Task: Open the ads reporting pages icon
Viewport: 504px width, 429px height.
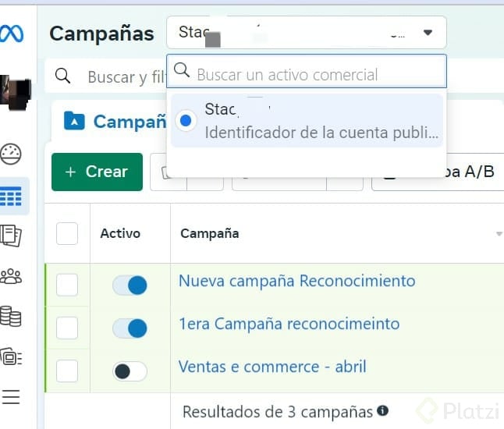Action: pyautogui.click(x=12, y=235)
